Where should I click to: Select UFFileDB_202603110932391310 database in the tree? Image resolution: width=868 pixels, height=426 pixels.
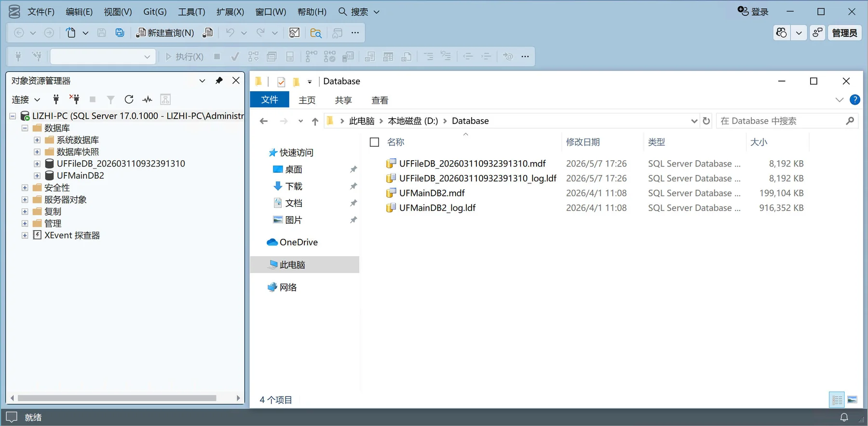(x=121, y=164)
